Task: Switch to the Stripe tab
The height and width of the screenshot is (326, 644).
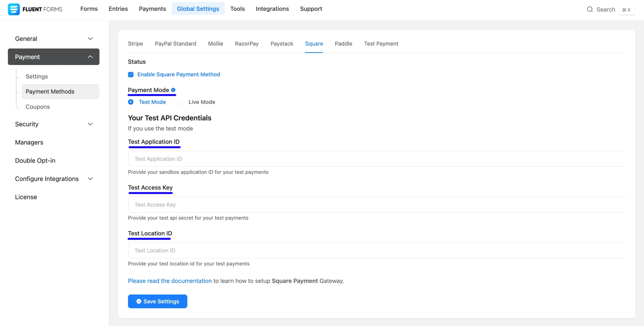Action: [135, 44]
